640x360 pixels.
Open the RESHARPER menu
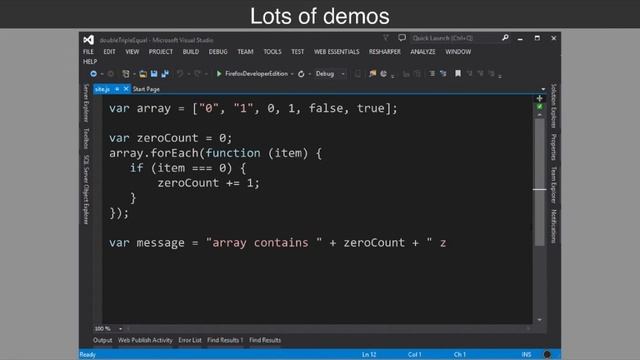[x=385, y=52]
